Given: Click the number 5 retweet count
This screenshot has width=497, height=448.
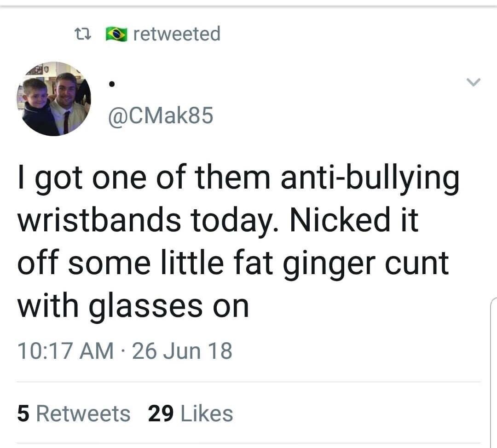Looking at the screenshot, I should [23, 413].
